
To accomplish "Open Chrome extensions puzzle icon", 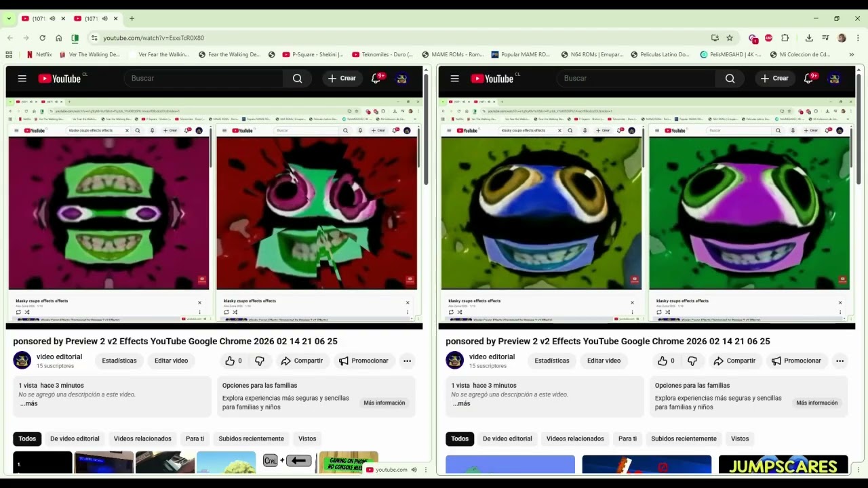I will (x=785, y=38).
